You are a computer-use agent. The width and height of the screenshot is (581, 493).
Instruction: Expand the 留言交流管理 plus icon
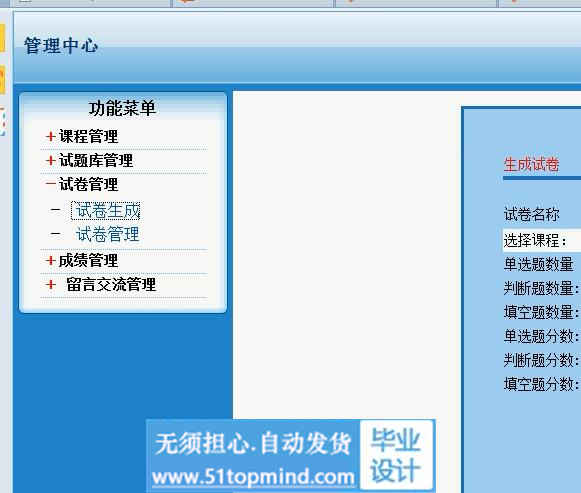pos(50,284)
